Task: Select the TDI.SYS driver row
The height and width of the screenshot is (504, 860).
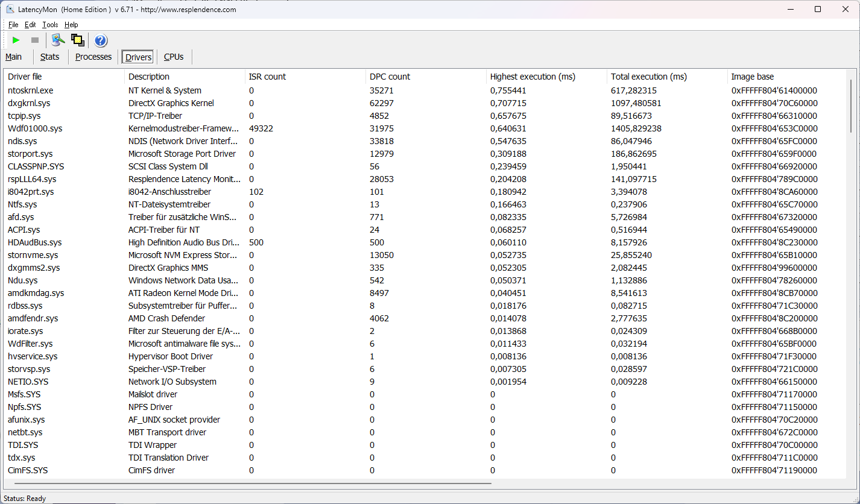Action: pyautogui.click(x=426, y=445)
